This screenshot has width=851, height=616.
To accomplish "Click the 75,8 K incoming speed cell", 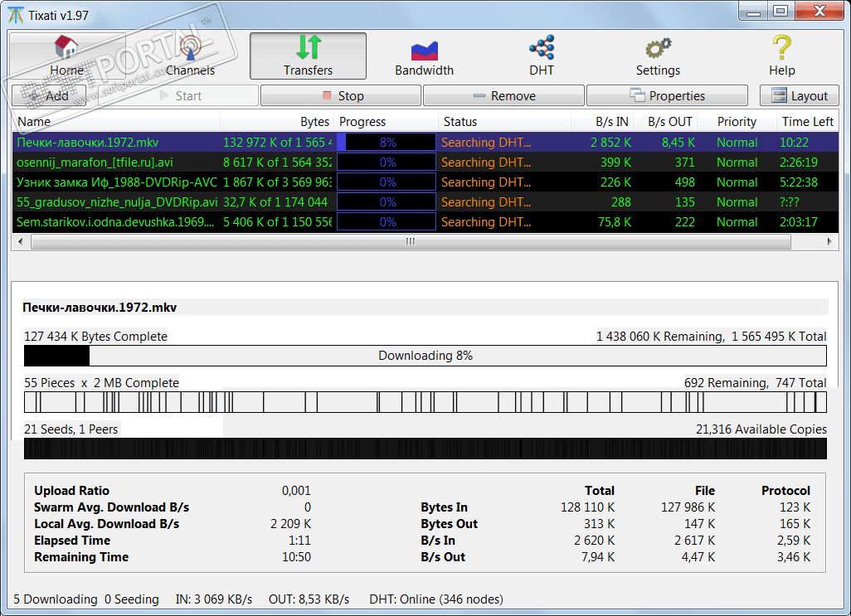I will click(615, 222).
